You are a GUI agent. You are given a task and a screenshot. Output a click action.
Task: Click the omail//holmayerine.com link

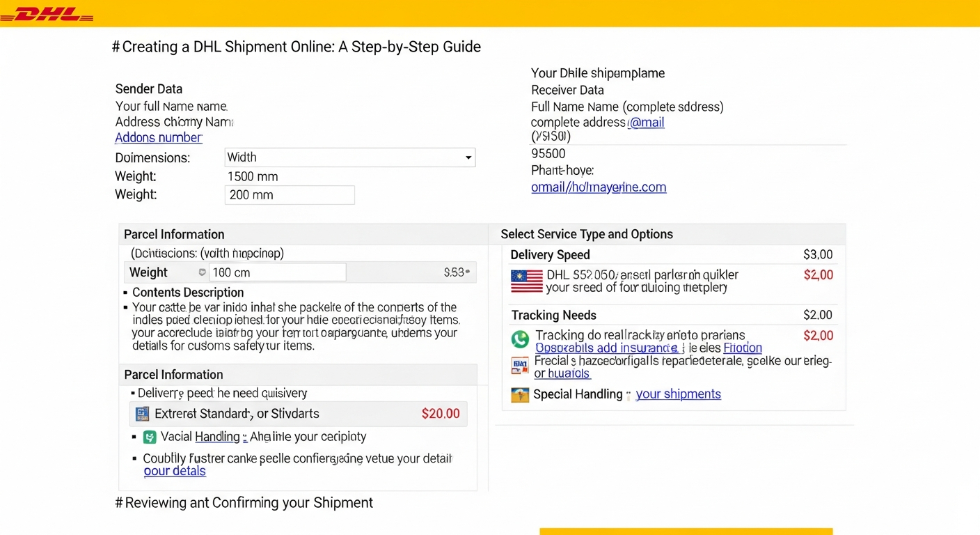pyautogui.click(x=599, y=187)
